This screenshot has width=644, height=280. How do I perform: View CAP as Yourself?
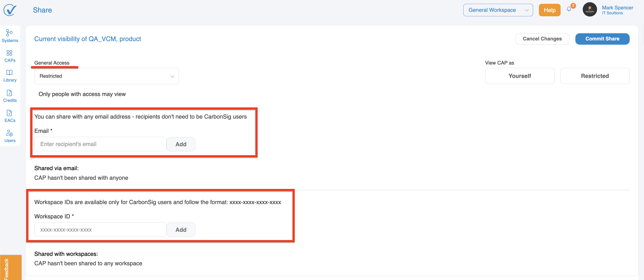519,76
